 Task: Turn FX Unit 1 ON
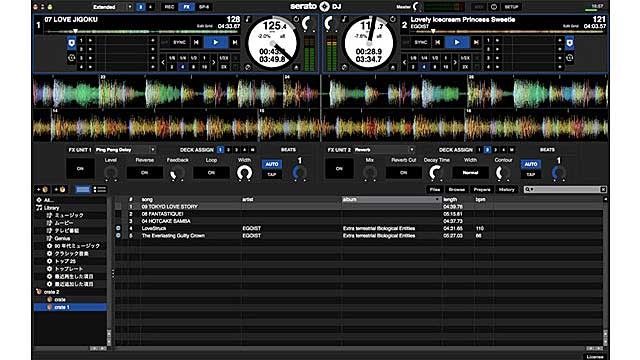click(x=80, y=169)
